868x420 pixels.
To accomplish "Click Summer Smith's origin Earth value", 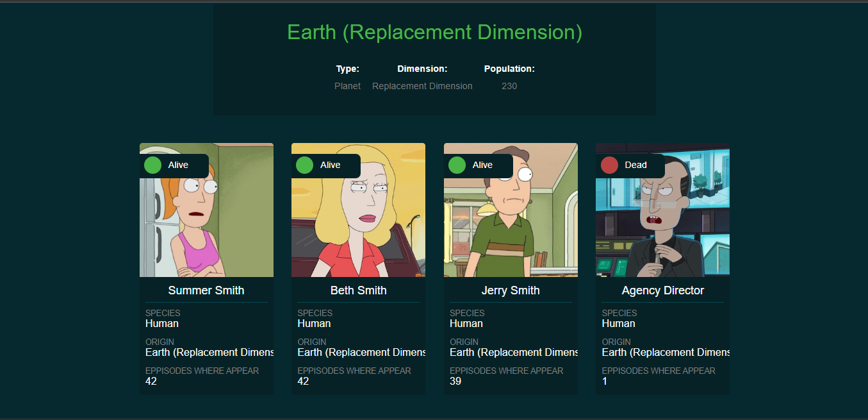I will [x=209, y=353].
